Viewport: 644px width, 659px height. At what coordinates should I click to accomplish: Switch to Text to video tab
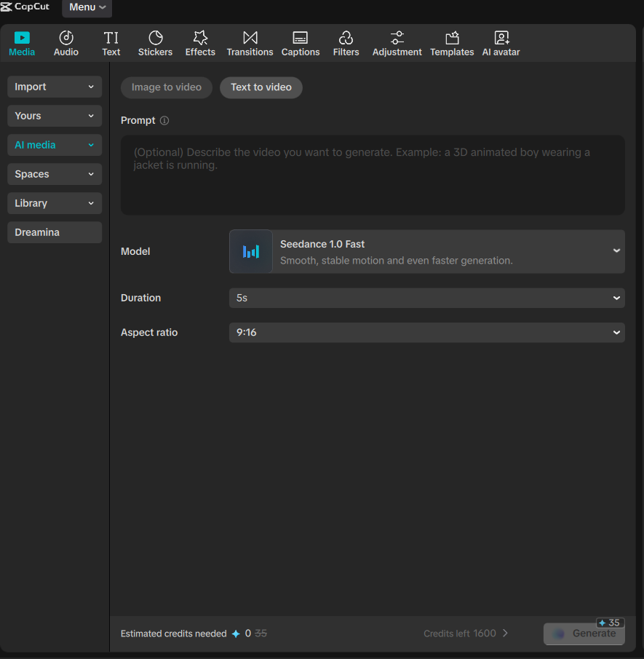point(261,87)
